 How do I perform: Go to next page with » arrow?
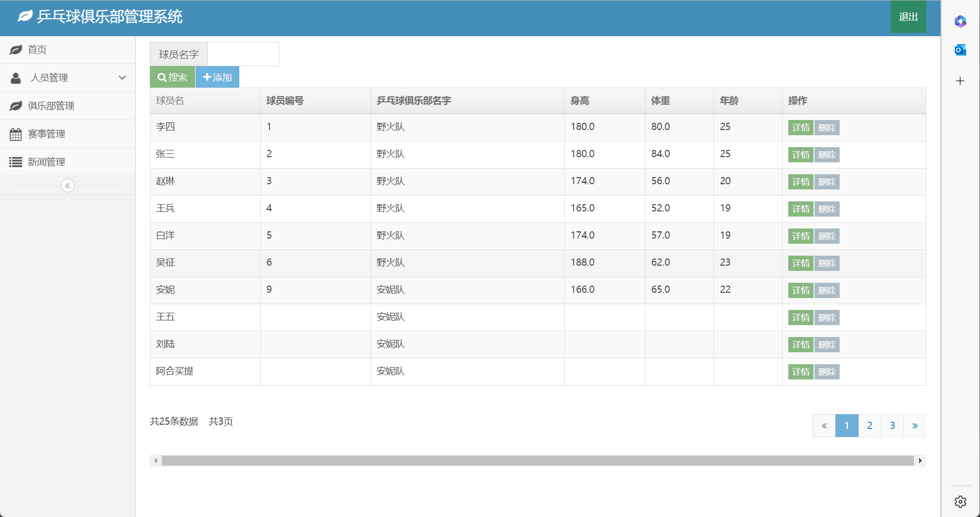[914, 426]
